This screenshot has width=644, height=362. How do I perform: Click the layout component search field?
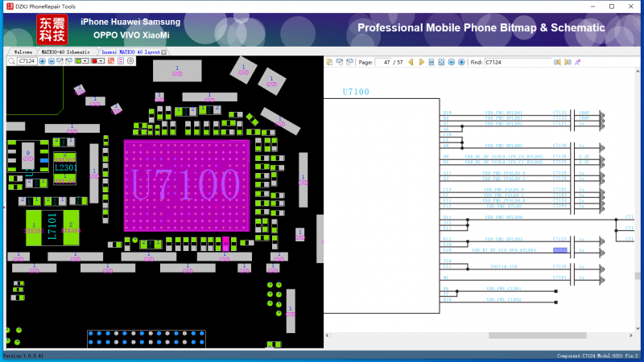pyautogui.click(x=27, y=61)
